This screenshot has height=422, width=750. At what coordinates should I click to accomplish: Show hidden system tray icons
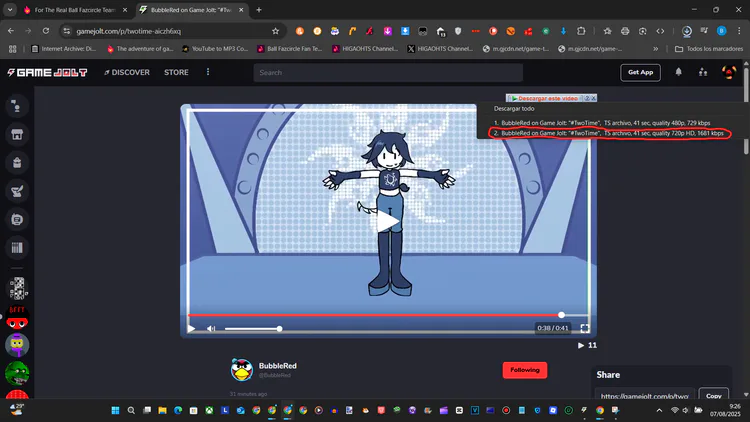point(659,410)
